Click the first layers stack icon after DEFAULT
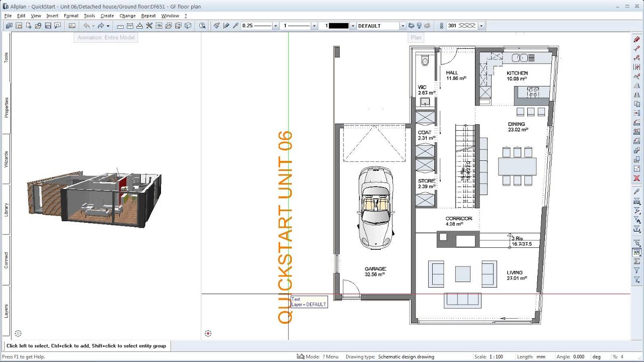 [x=412, y=26]
